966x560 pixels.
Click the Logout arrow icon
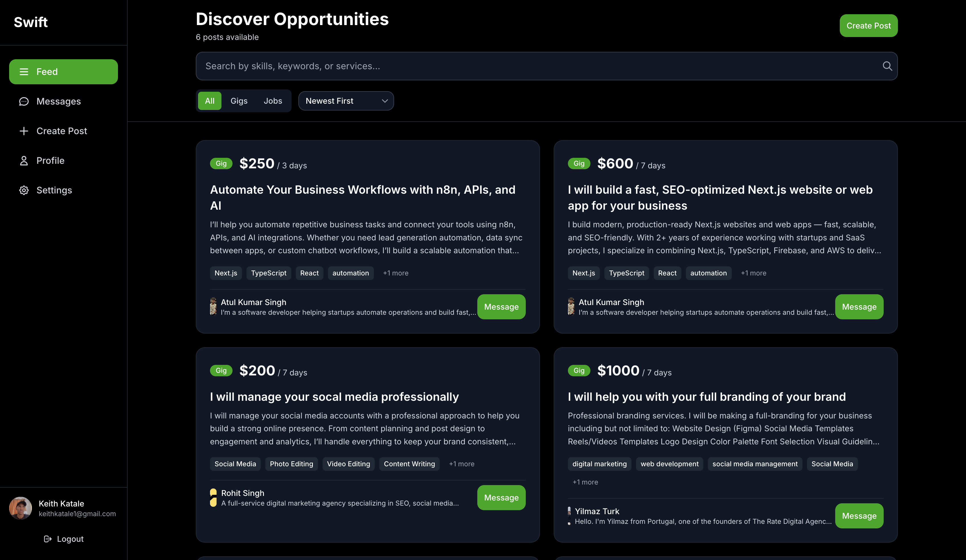(x=48, y=539)
